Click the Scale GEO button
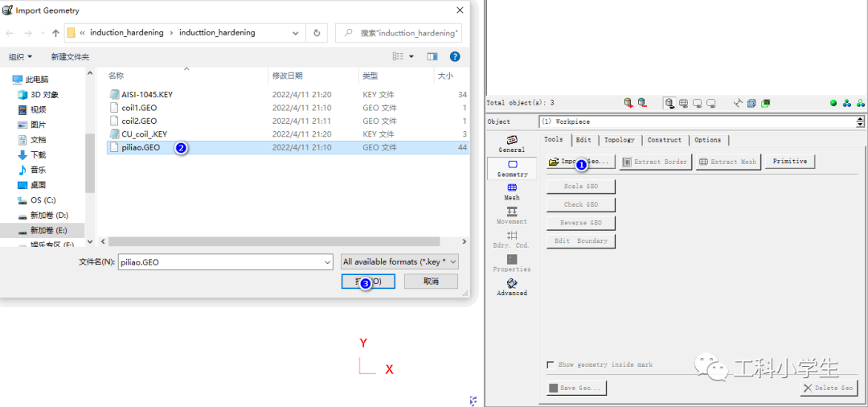 (x=581, y=187)
